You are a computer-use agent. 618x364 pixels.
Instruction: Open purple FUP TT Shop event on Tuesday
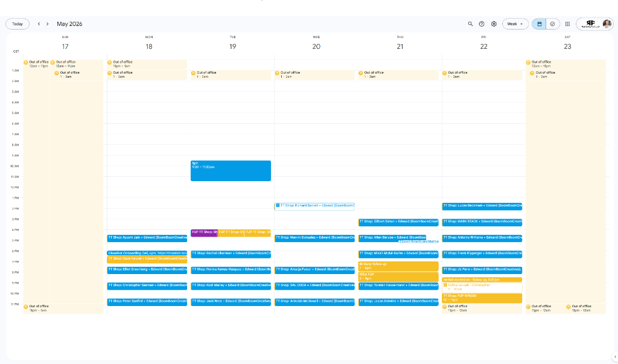204,232
